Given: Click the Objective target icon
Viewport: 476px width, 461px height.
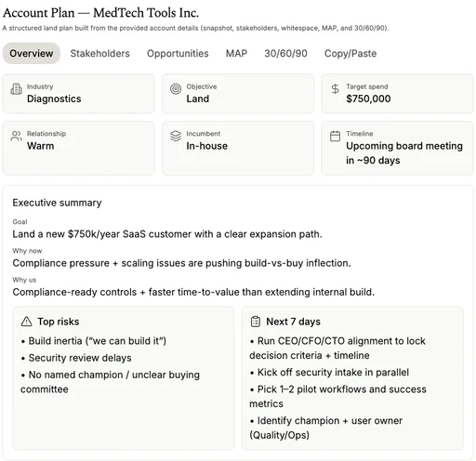Looking at the screenshot, I should [x=176, y=89].
